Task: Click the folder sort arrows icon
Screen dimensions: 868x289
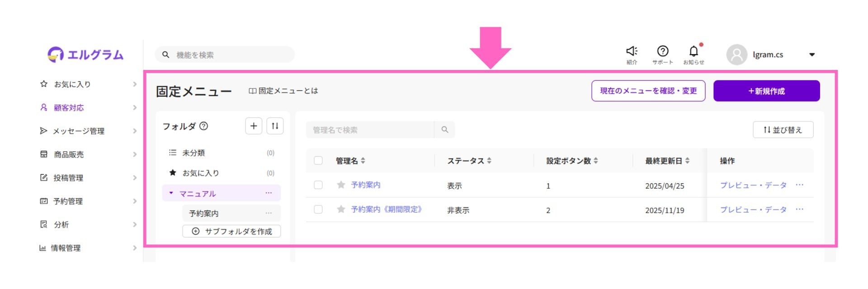Action: (275, 126)
